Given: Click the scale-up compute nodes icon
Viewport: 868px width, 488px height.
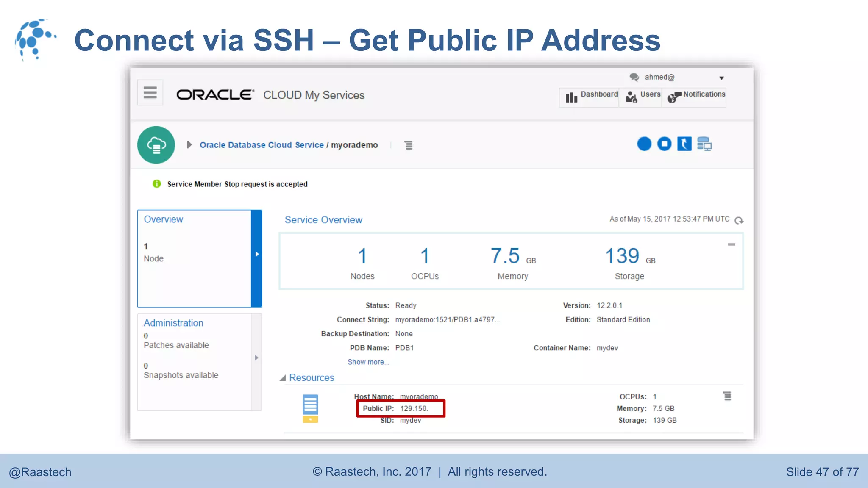Looking at the screenshot, I should click(x=704, y=144).
